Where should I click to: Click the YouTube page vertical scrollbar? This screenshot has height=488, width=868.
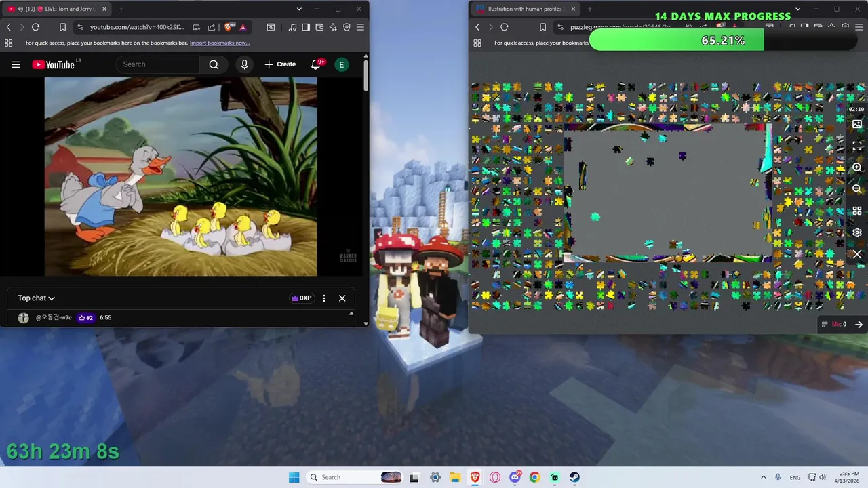(366, 76)
